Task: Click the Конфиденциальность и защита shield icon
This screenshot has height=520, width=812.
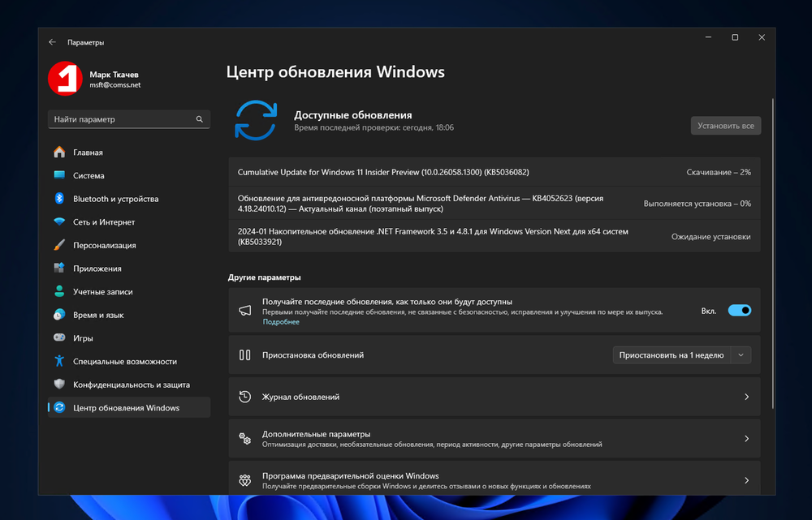Action: [x=59, y=384]
